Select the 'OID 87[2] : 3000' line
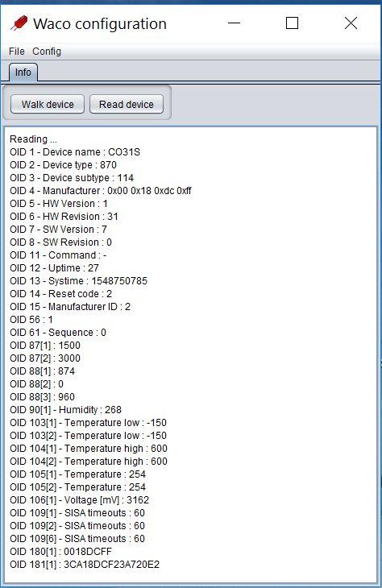The image size is (382, 588). point(45,358)
